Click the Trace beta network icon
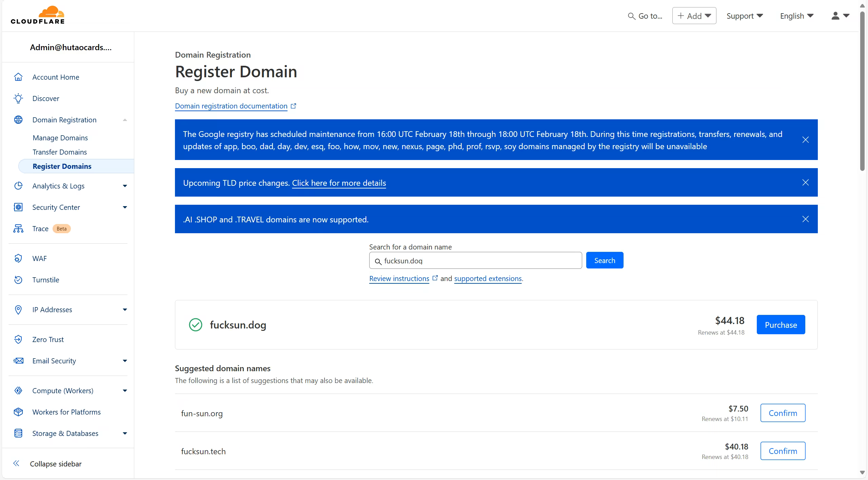 click(18, 228)
